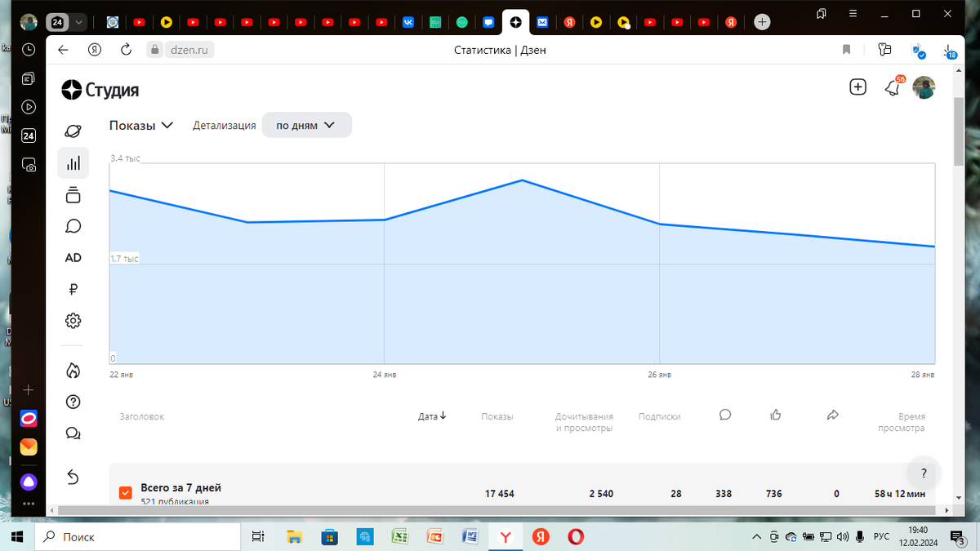Open Studio settings gear icon
Image resolution: width=980 pixels, height=551 pixels.
tap(73, 321)
